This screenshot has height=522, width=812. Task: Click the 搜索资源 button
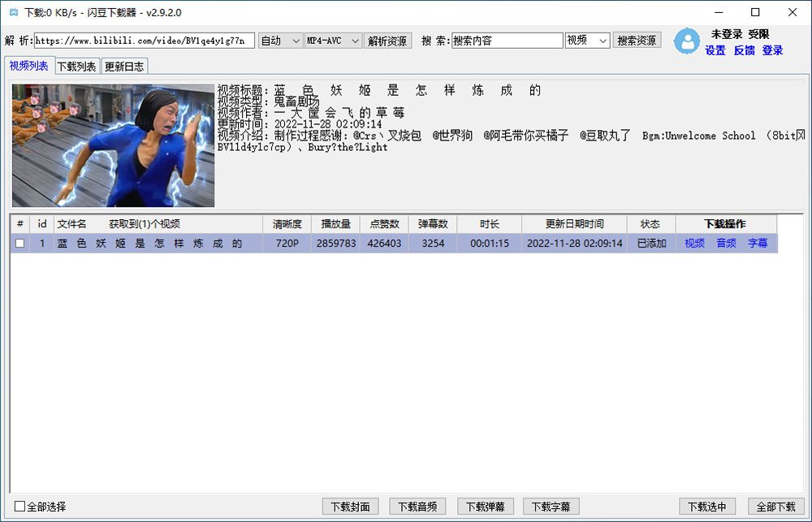click(x=637, y=41)
